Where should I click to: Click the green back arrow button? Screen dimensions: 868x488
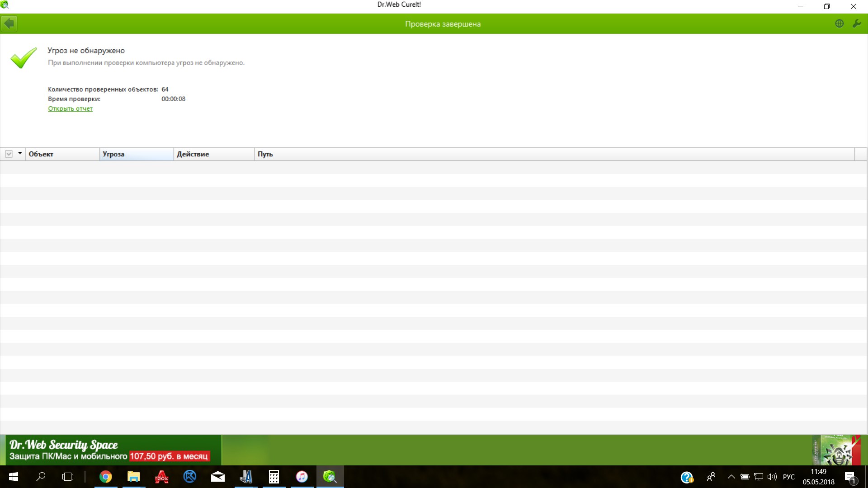(x=9, y=23)
